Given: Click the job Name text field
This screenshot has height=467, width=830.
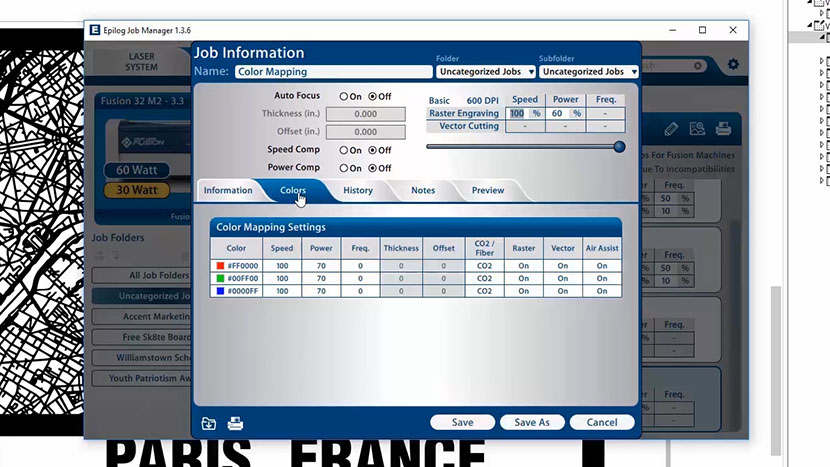Looking at the screenshot, I should point(333,72).
